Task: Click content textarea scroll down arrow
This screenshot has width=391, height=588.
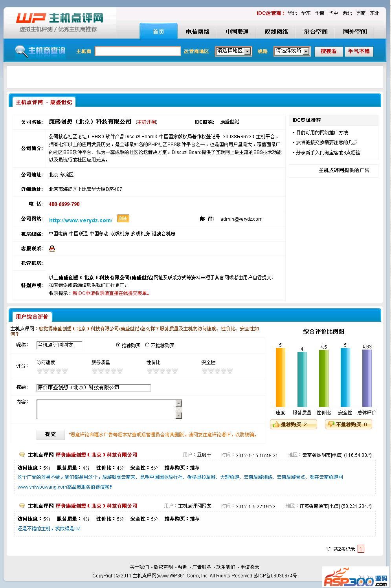Action: (179, 416)
